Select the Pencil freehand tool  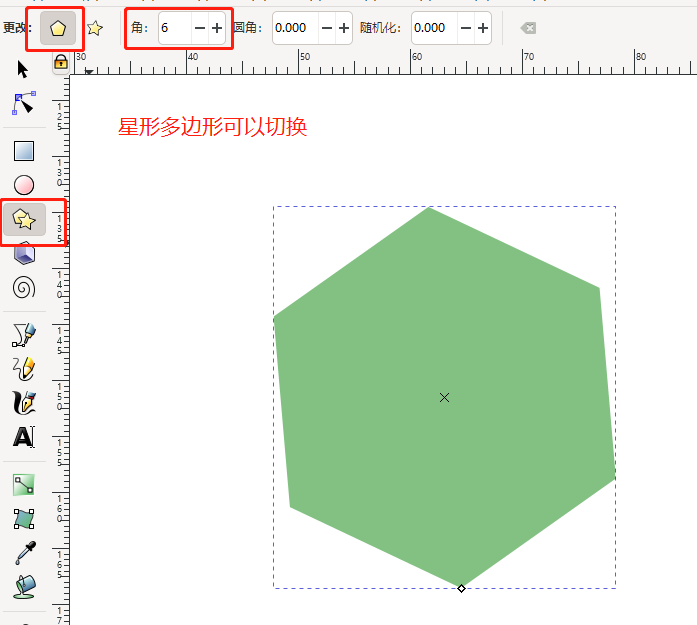[24, 369]
